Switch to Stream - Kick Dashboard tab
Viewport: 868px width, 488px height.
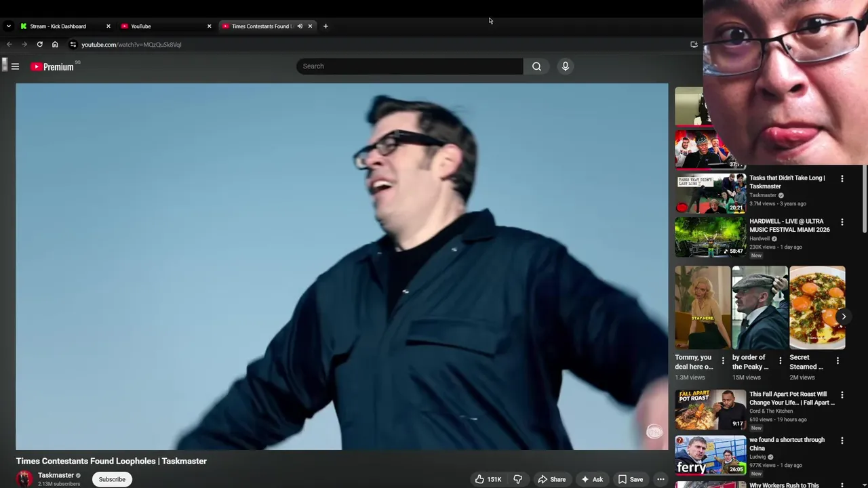pos(64,26)
